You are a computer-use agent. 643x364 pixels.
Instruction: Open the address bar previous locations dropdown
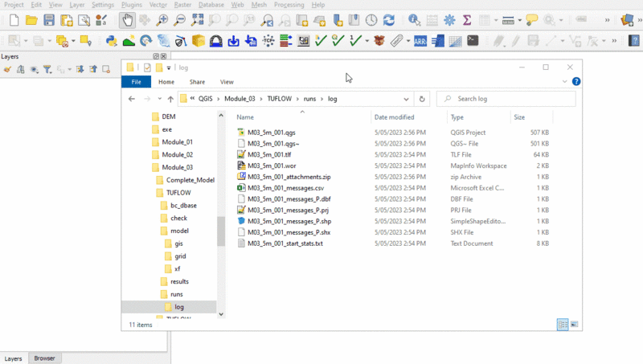[408, 99]
